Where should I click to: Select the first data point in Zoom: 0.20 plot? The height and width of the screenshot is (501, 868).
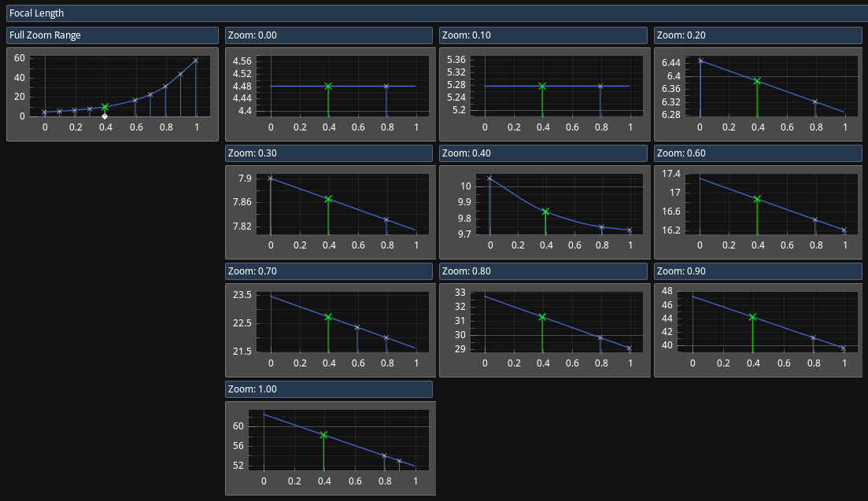(x=700, y=61)
